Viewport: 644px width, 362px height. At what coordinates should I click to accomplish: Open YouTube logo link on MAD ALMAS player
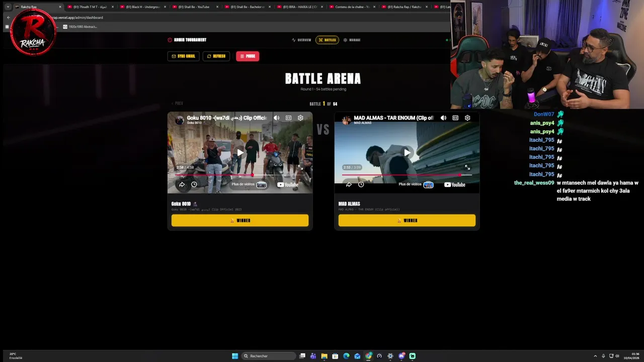pos(455,185)
